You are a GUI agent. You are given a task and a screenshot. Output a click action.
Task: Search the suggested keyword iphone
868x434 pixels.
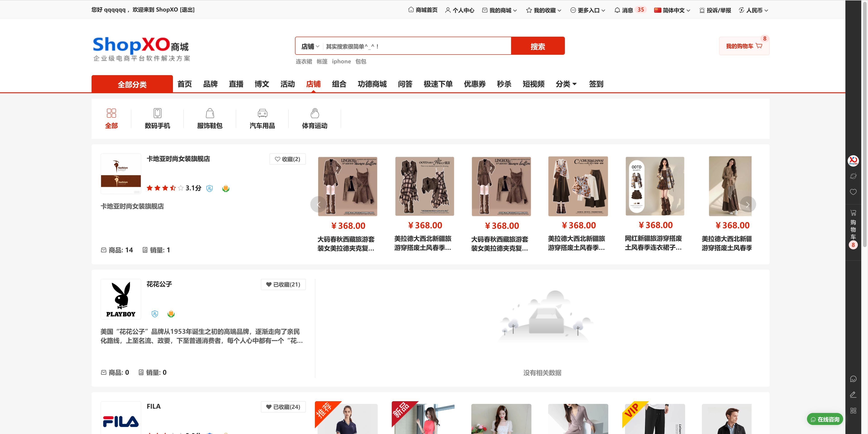click(341, 61)
